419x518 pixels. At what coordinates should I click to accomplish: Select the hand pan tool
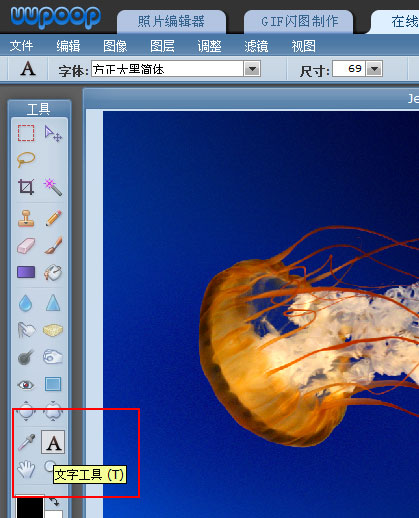26,469
